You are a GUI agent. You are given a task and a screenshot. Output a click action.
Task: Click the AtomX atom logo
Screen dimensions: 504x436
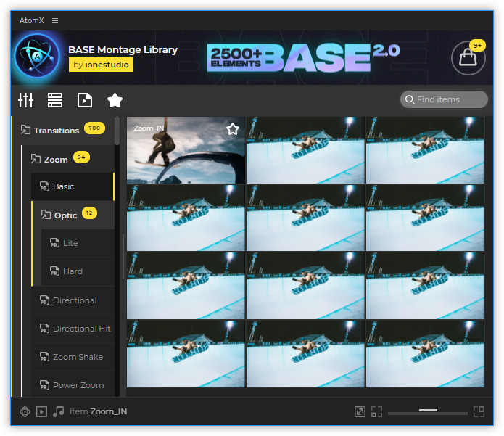click(x=37, y=57)
